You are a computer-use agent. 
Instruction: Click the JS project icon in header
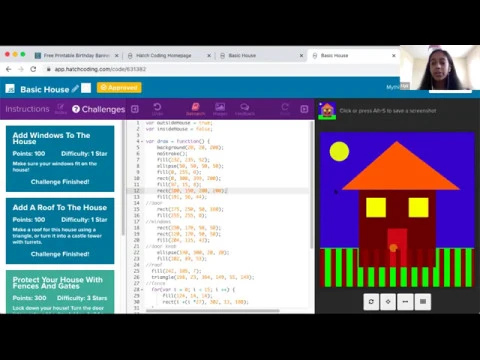tap(10, 89)
